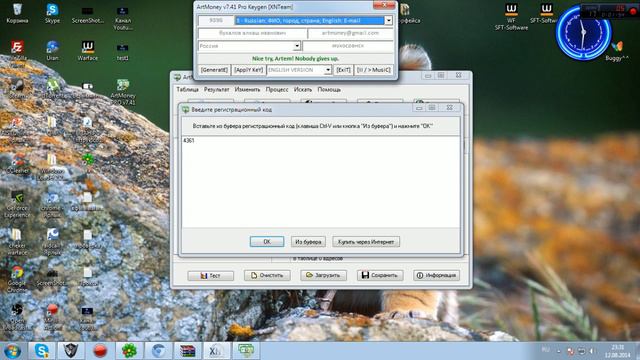Open the ArtMoney PRO v7.41 desktop shortcut
The height and width of the screenshot is (360, 640).
click(x=122, y=91)
